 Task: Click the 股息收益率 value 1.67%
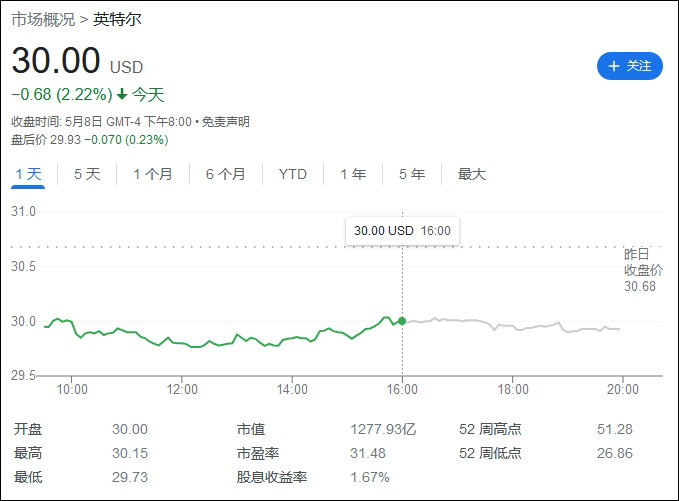[370, 478]
